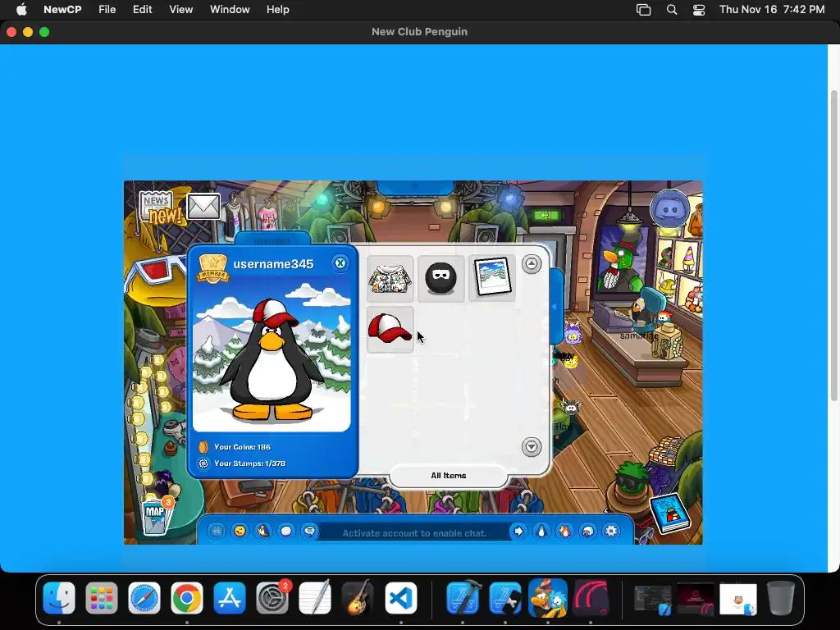
Task: Click the username345 name label
Action: point(273,264)
